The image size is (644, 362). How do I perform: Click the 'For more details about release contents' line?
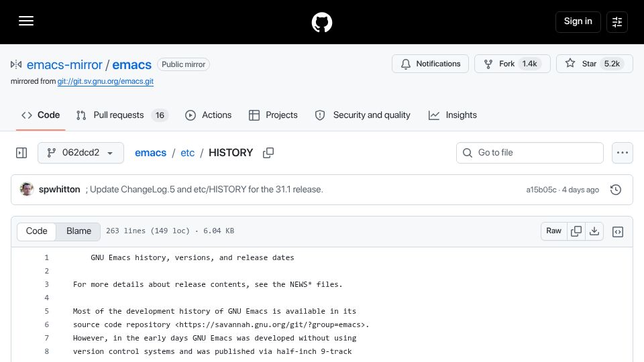(207, 284)
